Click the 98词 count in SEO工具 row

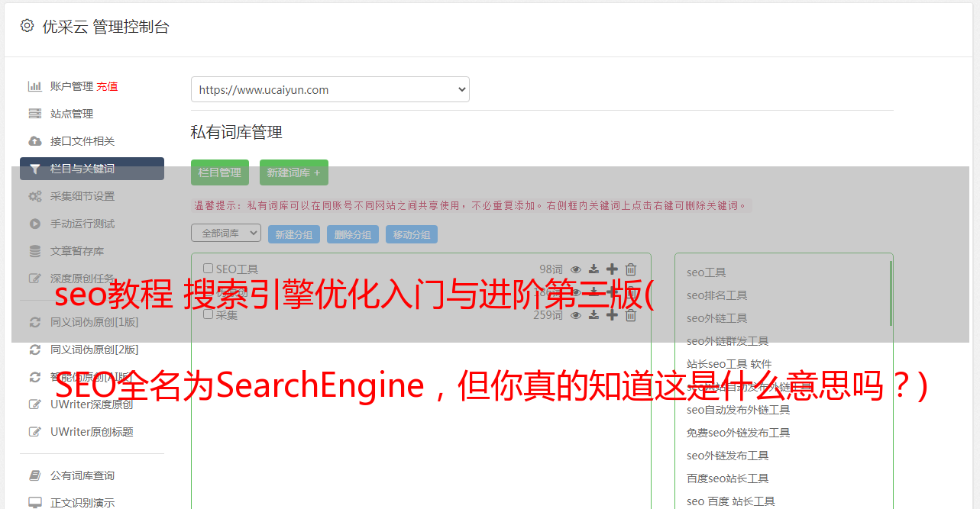click(x=551, y=269)
